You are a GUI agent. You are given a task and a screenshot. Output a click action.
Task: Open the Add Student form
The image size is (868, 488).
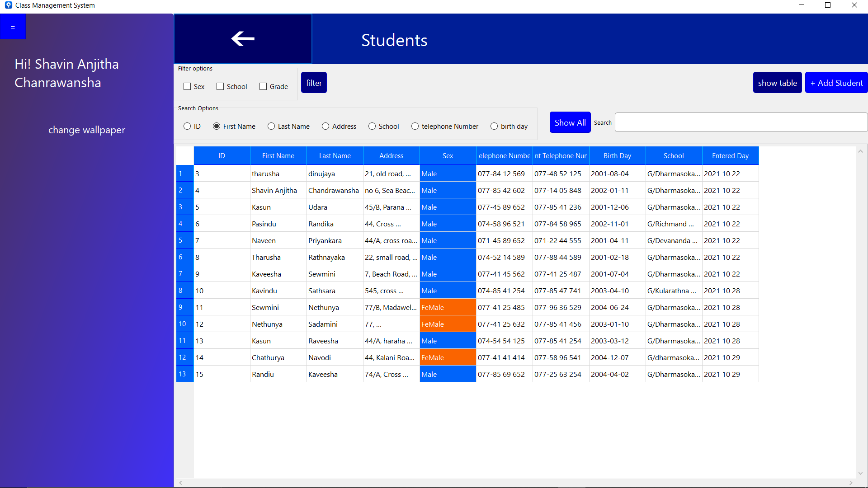[836, 83]
